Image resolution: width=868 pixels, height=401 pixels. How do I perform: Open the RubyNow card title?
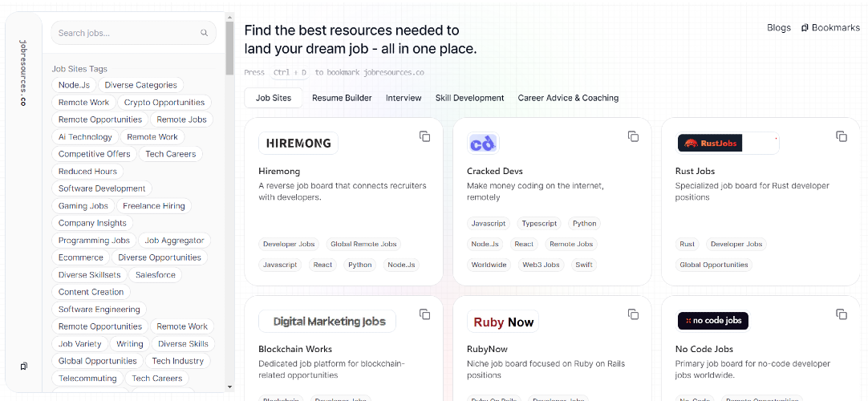[x=487, y=349]
